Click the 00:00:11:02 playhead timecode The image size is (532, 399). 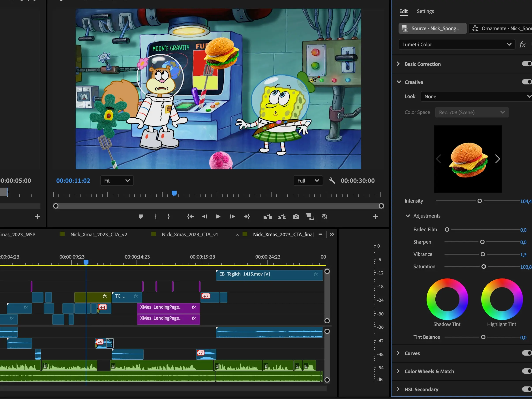(73, 181)
